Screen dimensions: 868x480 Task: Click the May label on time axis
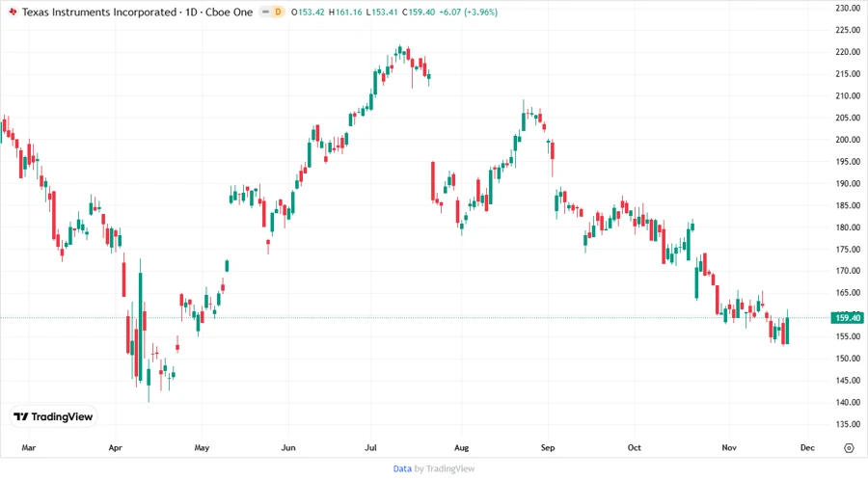pyautogui.click(x=202, y=447)
